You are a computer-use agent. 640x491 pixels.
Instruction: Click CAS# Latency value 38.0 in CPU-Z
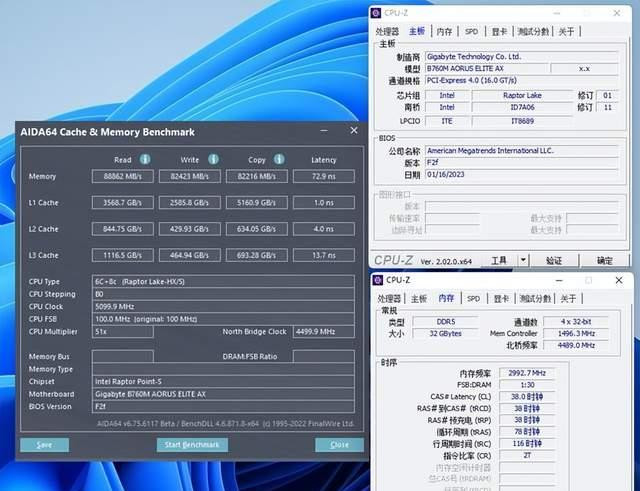(x=527, y=397)
